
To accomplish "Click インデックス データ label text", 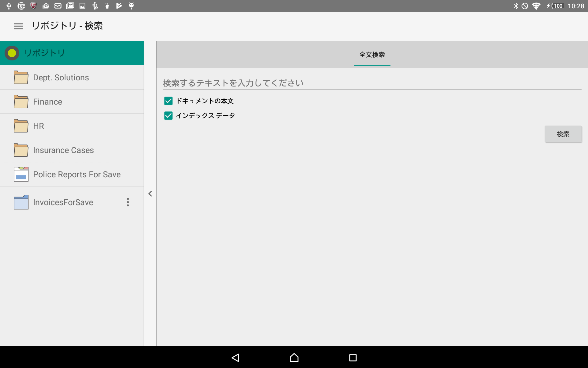I will click(x=205, y=116).
